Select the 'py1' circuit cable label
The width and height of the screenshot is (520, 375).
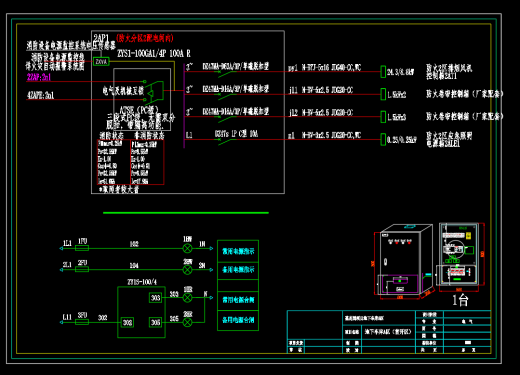coord(293,68)
